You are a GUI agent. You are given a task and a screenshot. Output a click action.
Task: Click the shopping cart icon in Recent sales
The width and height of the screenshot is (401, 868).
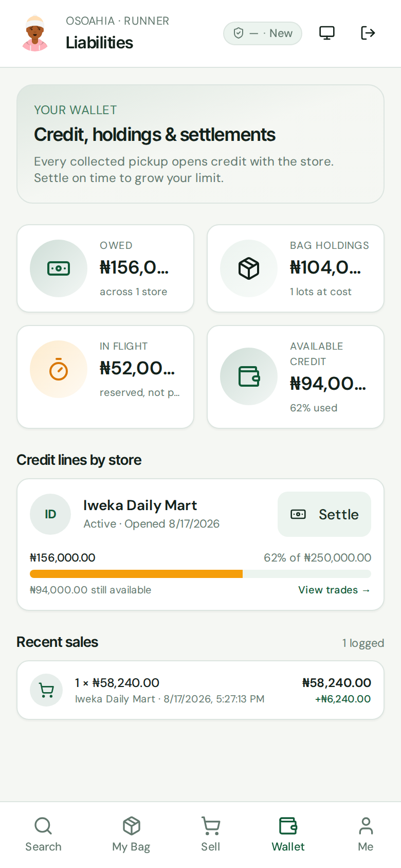click(46, 690)
